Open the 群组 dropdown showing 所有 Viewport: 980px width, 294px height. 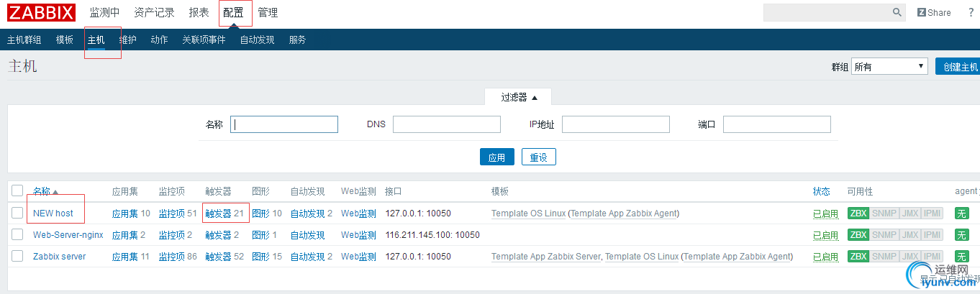coord(889,67)
